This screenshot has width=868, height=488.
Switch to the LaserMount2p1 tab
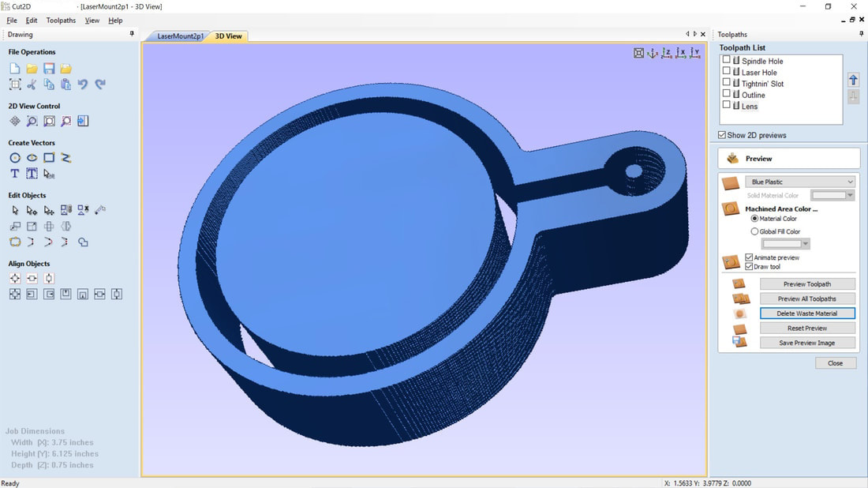[x=180, y=36]
